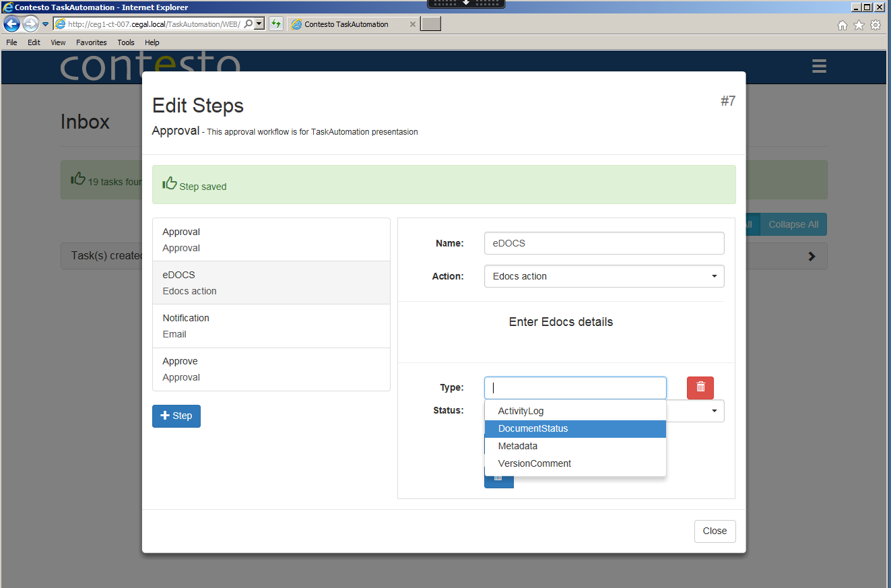Click the browser Forward arrow button
Screen dimensions: 891x588
30,24
